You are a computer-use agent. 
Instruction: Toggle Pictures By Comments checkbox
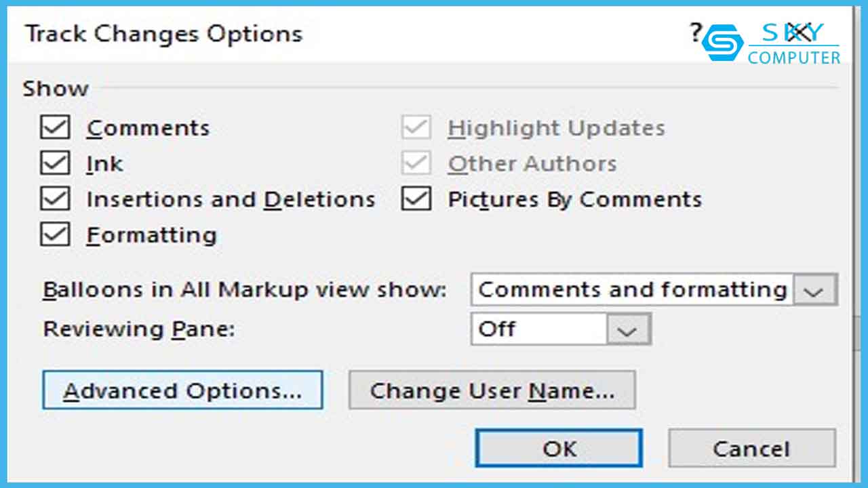point(416,199)
